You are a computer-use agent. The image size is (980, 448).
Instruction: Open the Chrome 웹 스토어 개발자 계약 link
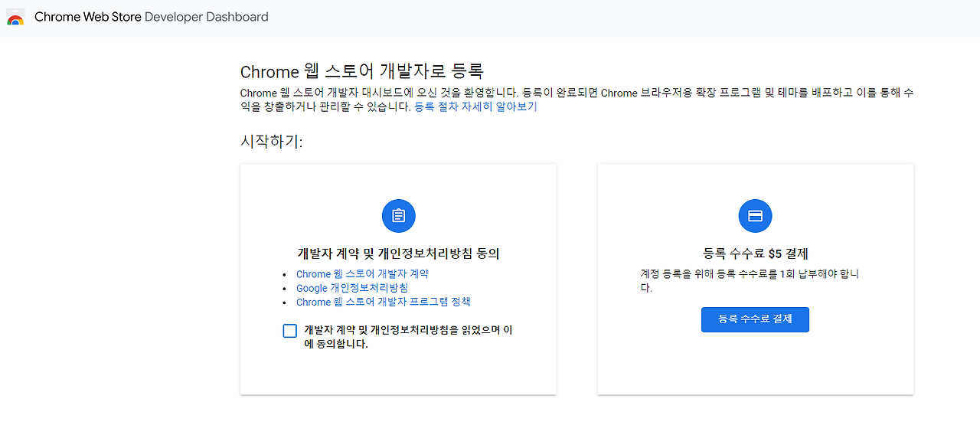[x=362, y=274]
